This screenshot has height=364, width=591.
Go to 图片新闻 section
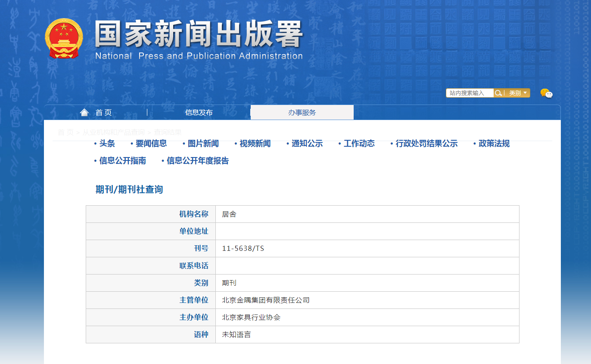[203, 144]
